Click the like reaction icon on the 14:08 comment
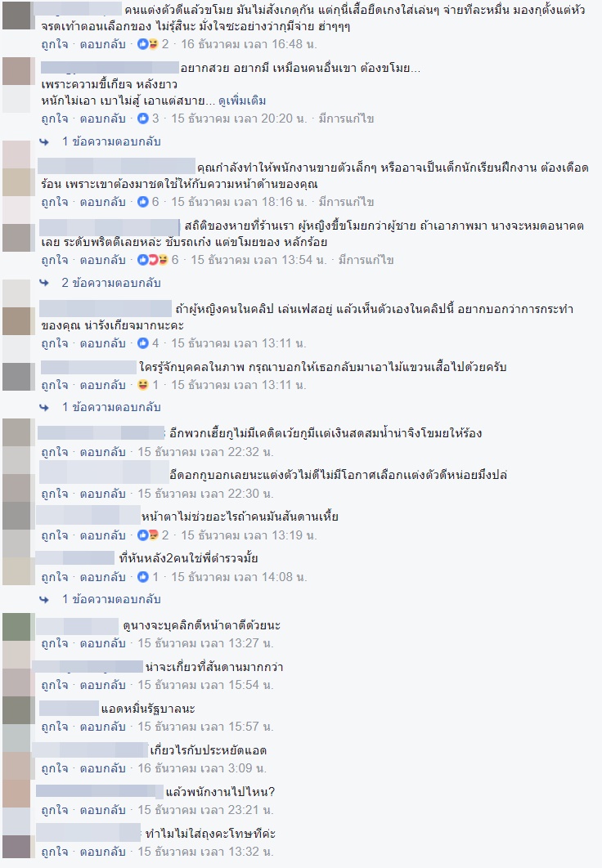The width and height of the screenshot is (602, 868). [143, 577]
